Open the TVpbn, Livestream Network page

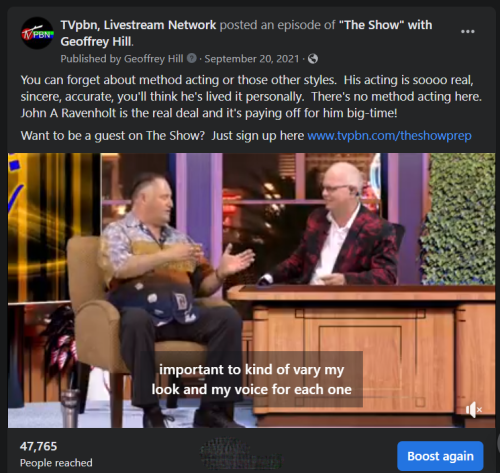[138, 25]
